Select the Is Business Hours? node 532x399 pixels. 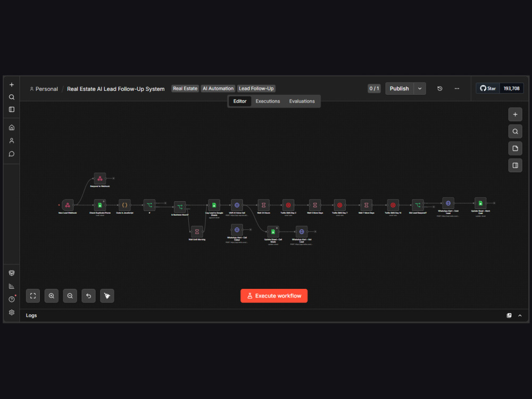[x=180, y=206]
